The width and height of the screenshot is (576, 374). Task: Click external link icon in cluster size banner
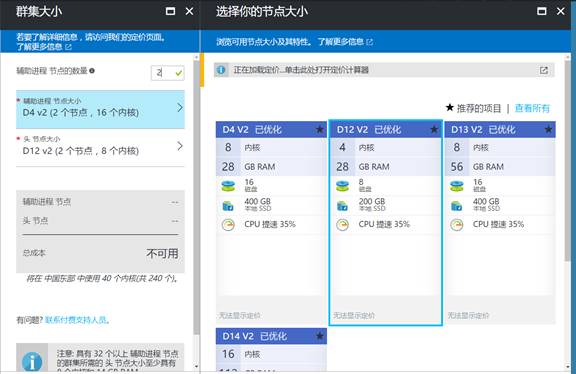click(x=68, y=47)
